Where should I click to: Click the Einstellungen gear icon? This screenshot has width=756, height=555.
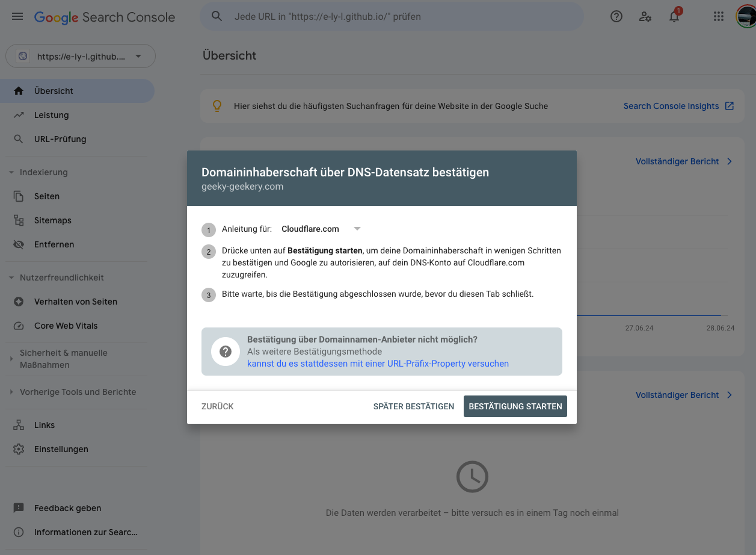click(x=19, y=449)
